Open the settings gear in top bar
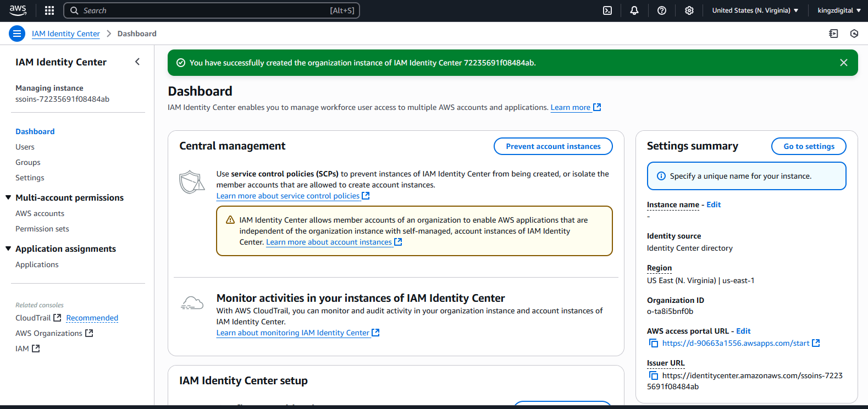This screenshot has width=868, height=409. [689, 10]
